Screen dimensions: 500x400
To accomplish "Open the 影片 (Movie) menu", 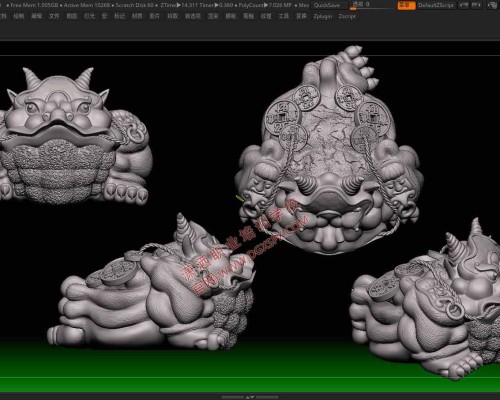I will coord(154,16).
